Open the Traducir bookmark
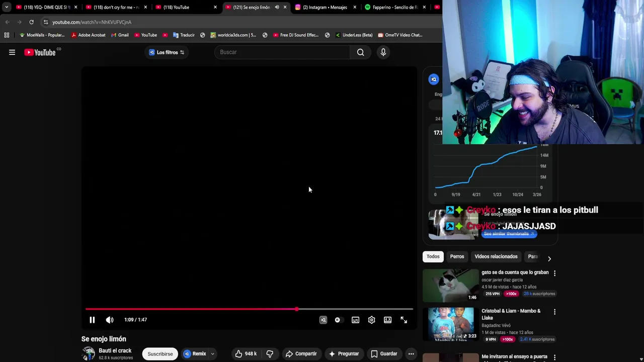Screen dimensions: 644x362 184,35
